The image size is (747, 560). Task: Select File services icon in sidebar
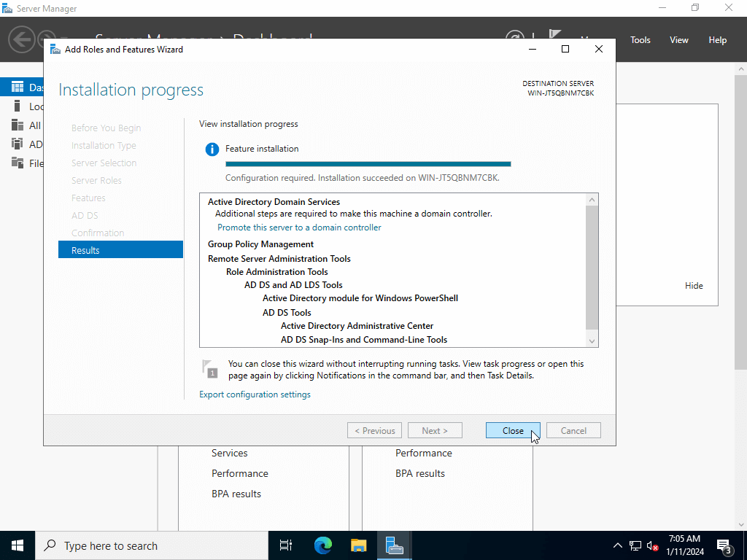(x=18, y=163)
